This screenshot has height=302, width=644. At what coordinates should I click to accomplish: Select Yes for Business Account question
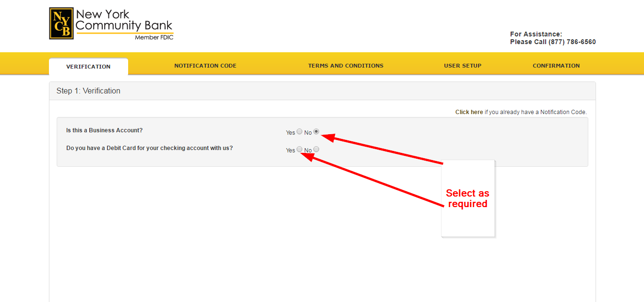coord(299,131)
